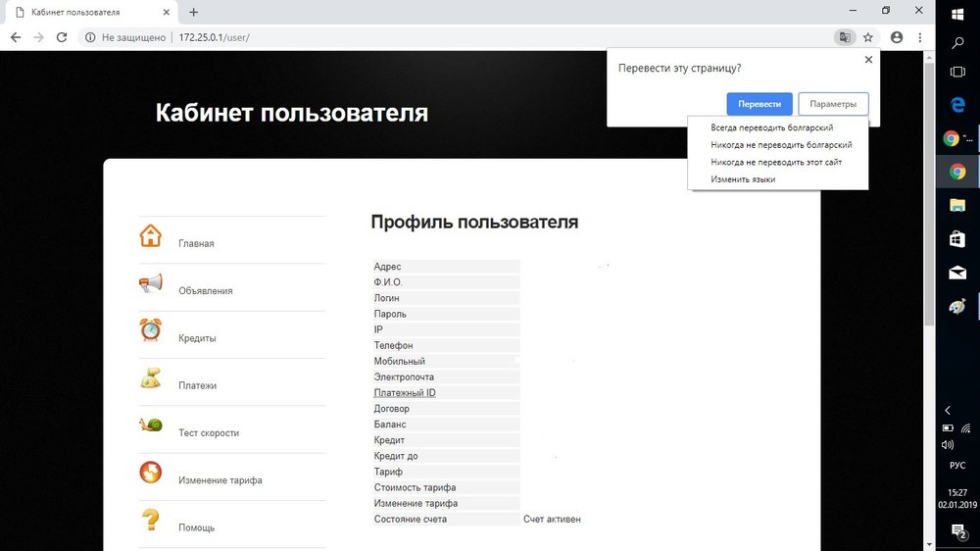Open the Windows notification center

pyautogui.click(x=957, y=531)
